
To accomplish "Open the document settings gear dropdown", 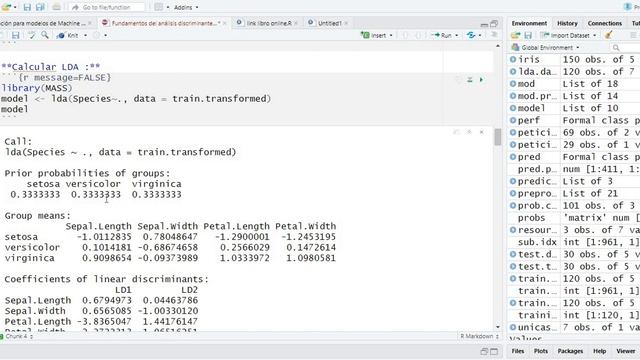I will pyautogui.click(x=100, y=36).
